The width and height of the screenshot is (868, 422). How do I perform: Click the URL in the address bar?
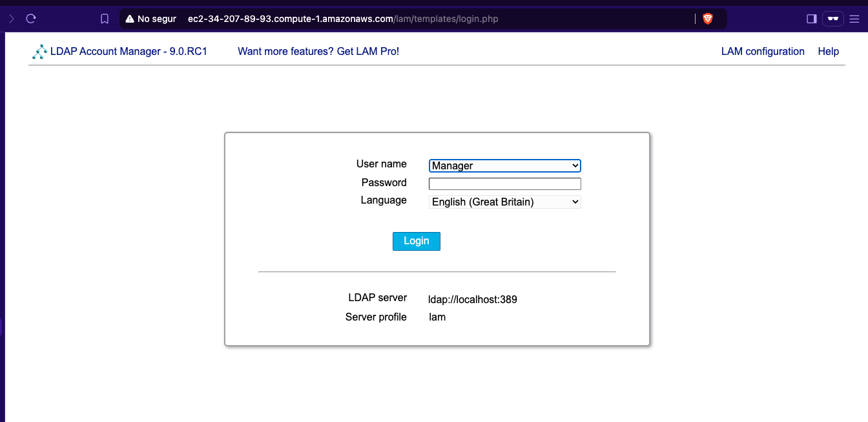click(x=342, y=19)
